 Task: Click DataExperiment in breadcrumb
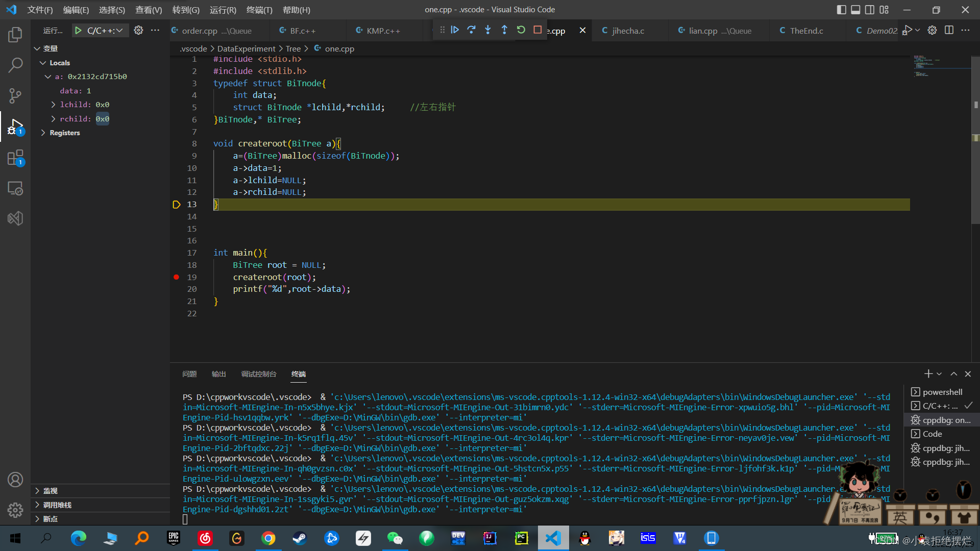246,48
